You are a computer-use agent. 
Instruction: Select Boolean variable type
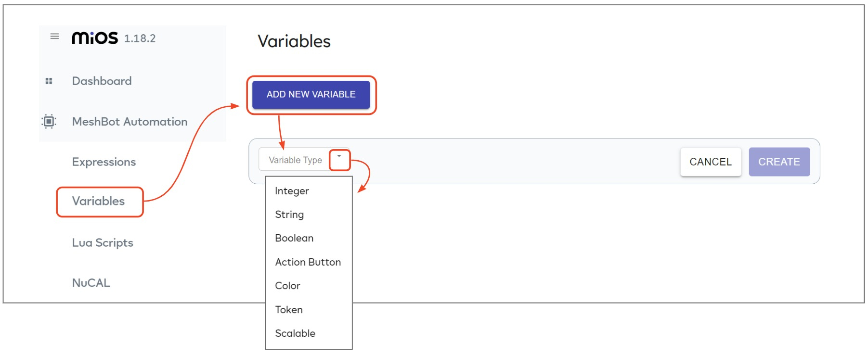point(294,238)
